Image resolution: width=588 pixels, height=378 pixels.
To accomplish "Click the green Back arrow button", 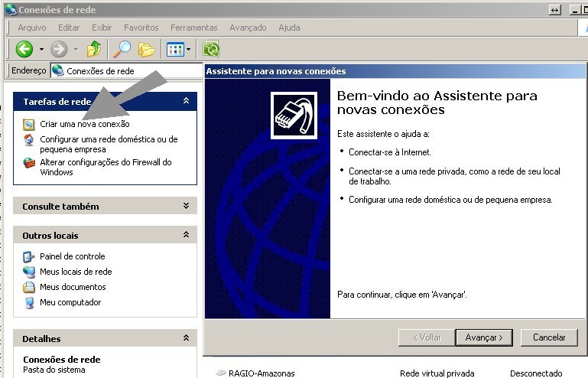I will point(24,49).
